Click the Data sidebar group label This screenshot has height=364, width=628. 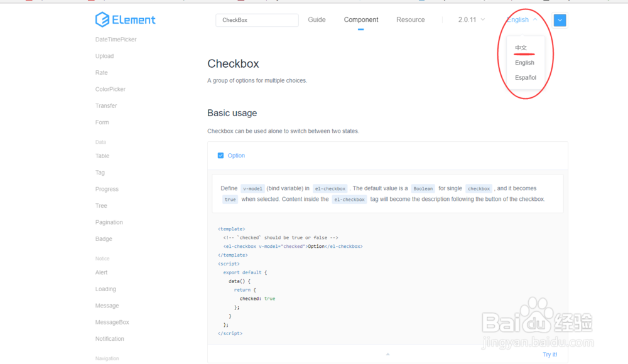pyautogui.click(x=100, y=142)
